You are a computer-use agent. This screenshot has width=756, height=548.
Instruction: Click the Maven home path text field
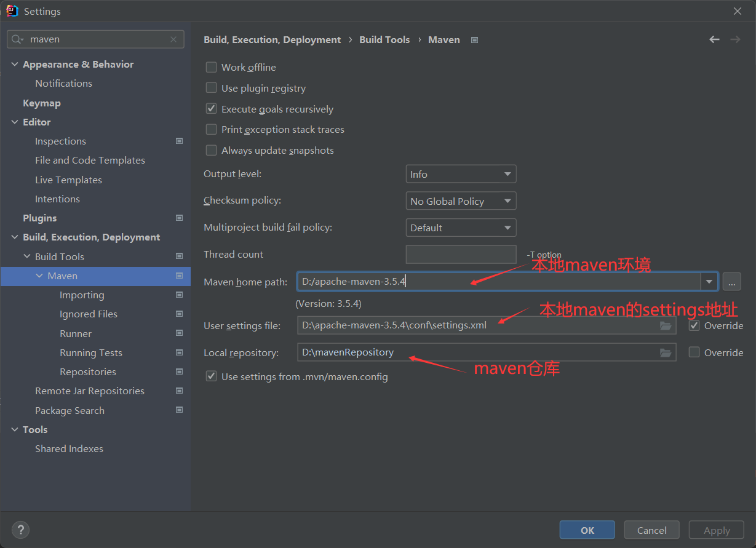[499, 282]
